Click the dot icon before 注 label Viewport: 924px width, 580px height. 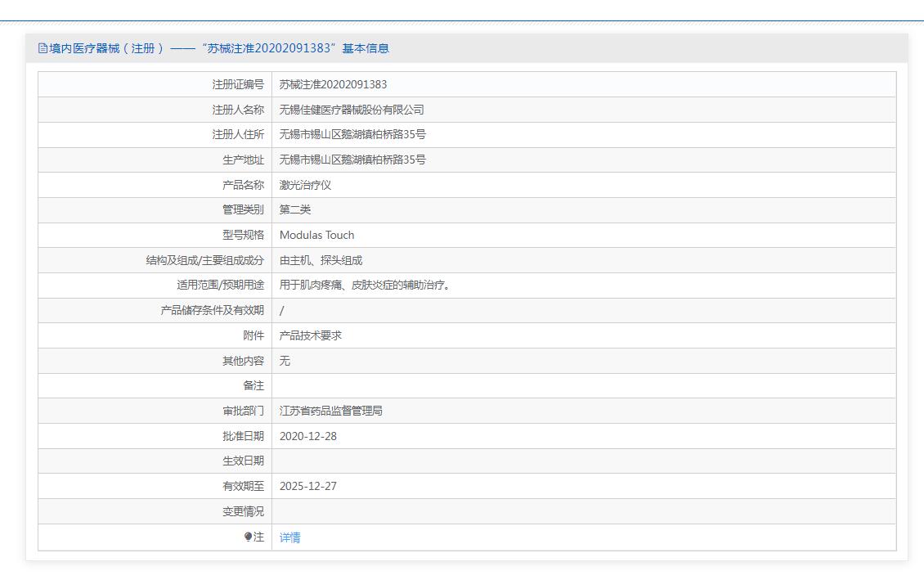click(x=248, y=537)
